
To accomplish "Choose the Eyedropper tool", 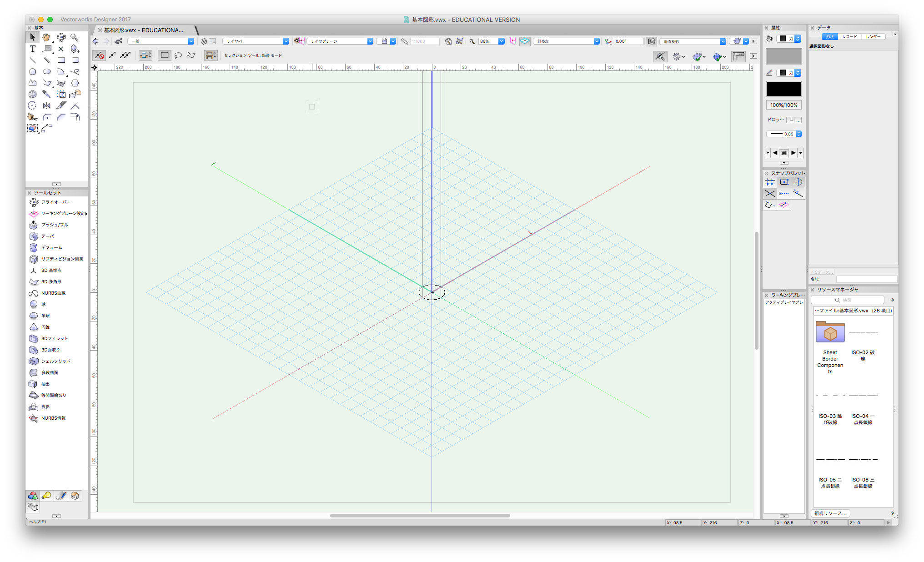I will [46, 94].
